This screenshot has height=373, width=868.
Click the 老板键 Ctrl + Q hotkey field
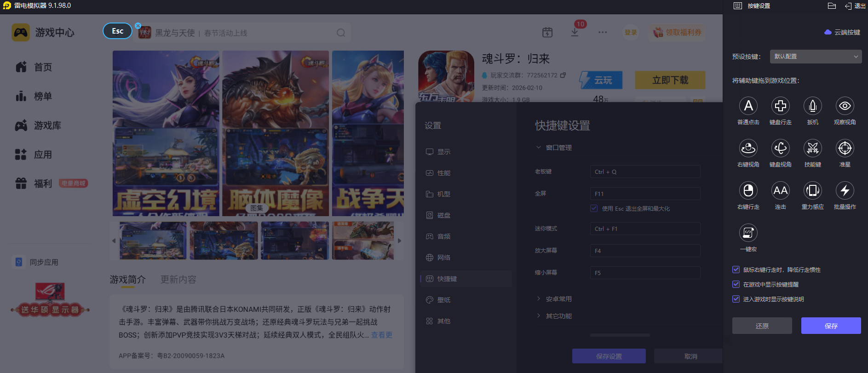[x=645, y=172]
